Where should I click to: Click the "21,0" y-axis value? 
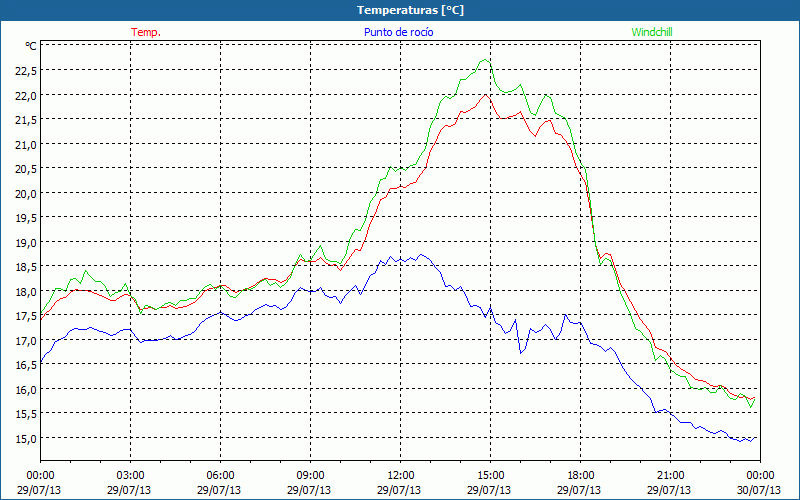click(x=27, y=144)
